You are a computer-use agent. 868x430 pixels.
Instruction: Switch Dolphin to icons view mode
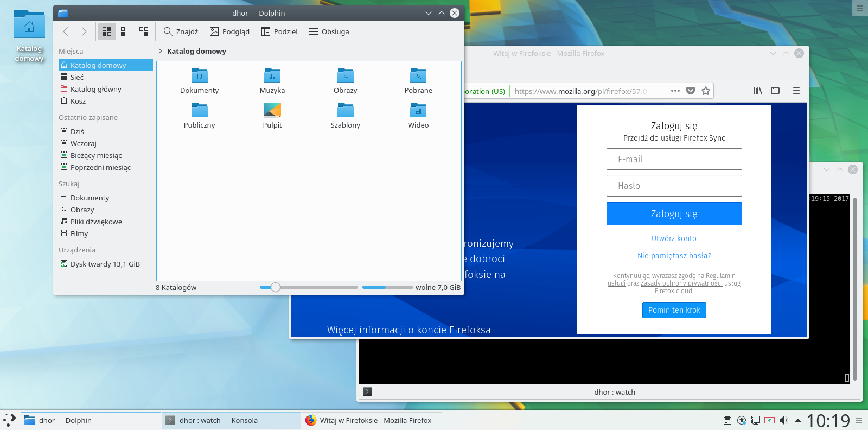click(107, 31)
